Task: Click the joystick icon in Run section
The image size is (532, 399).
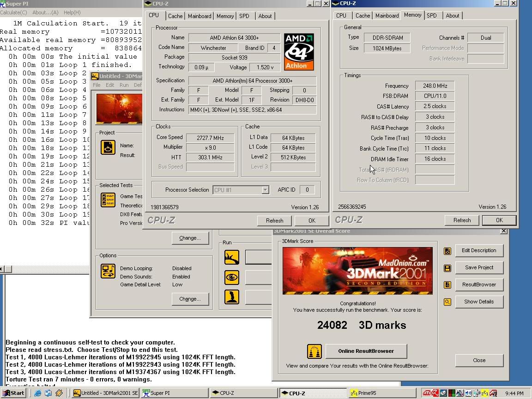Action: [x=232, y=296]
